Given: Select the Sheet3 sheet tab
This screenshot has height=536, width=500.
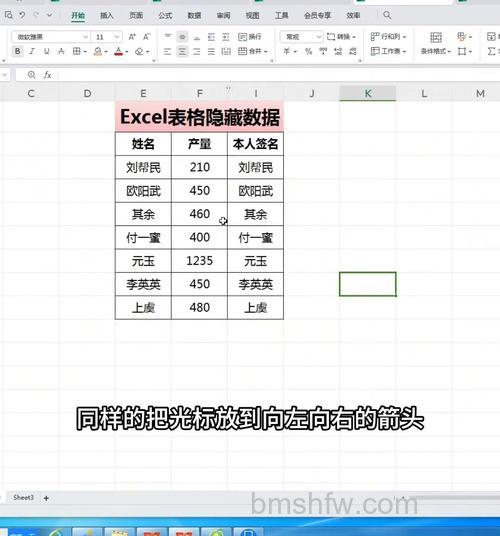Looking at the screenshot, I should tap(23, 498).
